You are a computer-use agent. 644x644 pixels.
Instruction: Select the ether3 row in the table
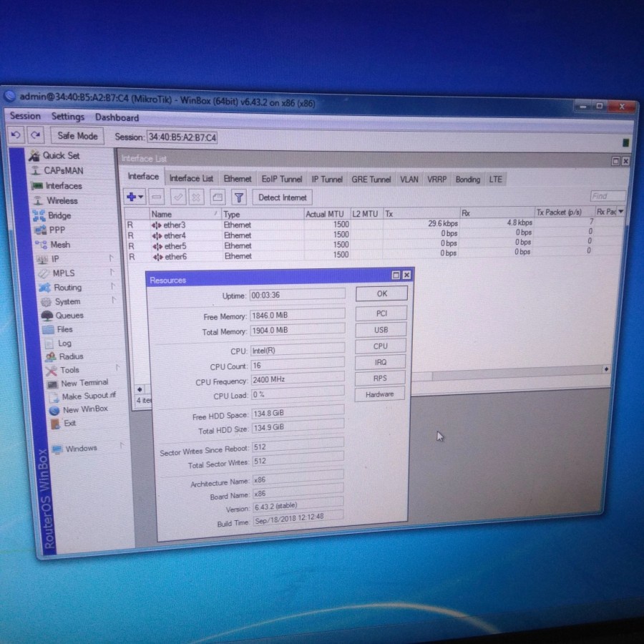(x=175, y=225)
